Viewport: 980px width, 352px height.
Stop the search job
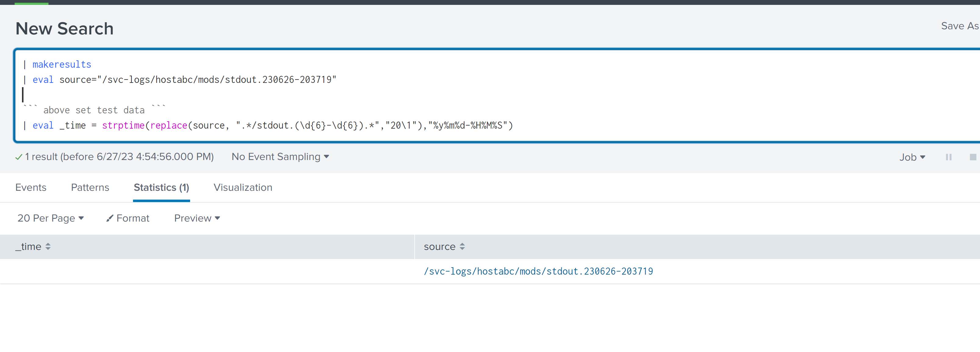[973, 157]
